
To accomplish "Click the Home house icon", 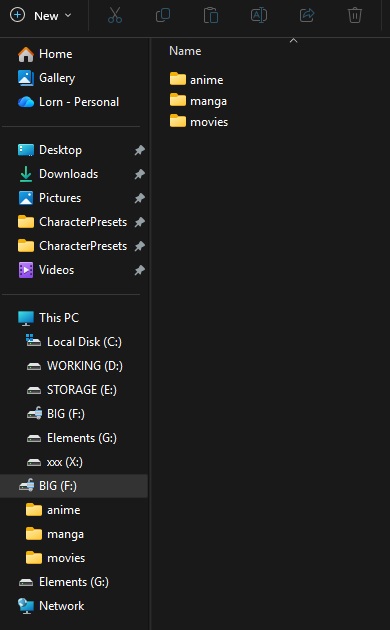I will coord(26,54).
